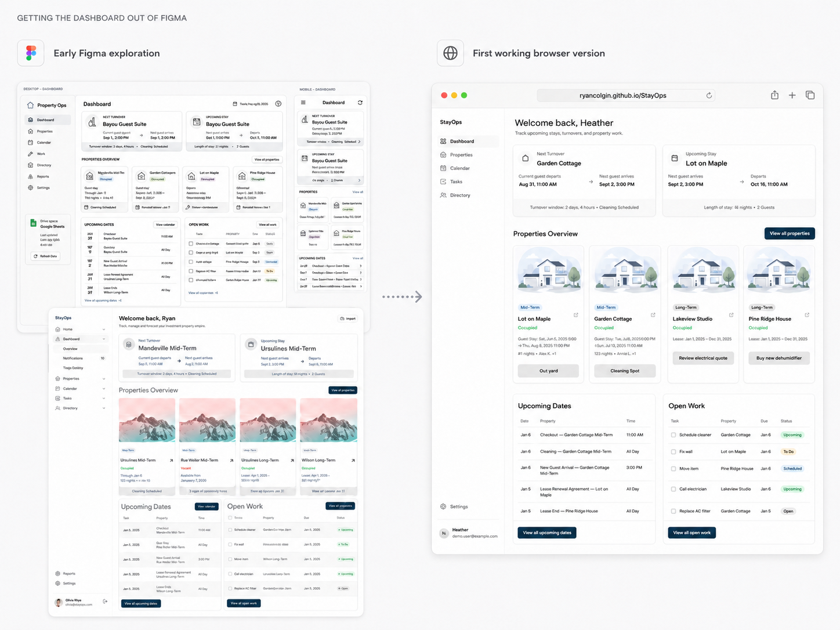Open external link icon on Garden Cottage card
The image size is (840, 630).
653,315
